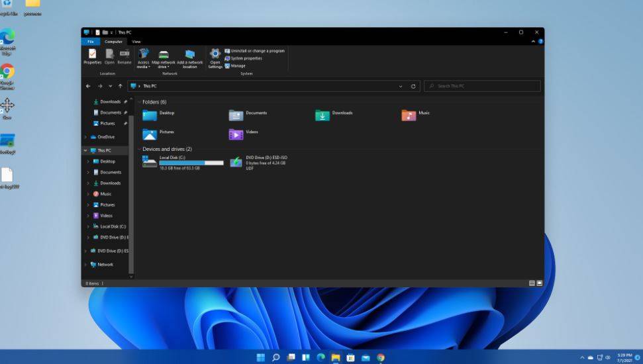Switch to details view layout icon

(x=532, y=283)
